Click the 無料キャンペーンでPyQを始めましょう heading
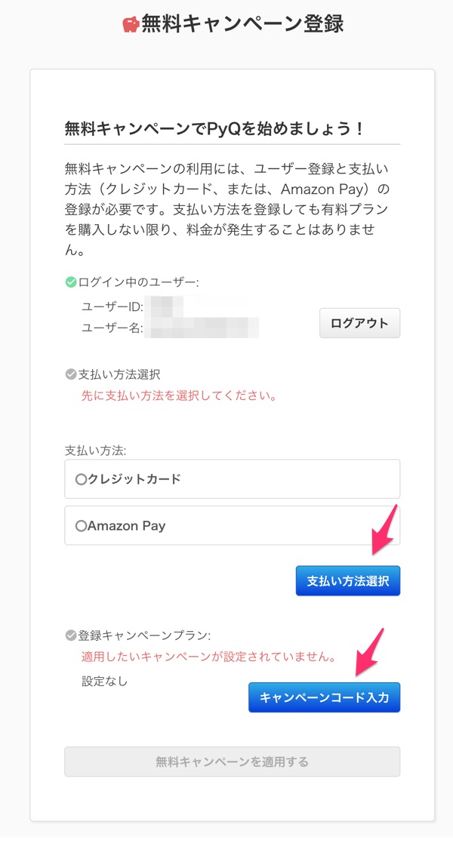The image size is (453, 868). [215, 129]
